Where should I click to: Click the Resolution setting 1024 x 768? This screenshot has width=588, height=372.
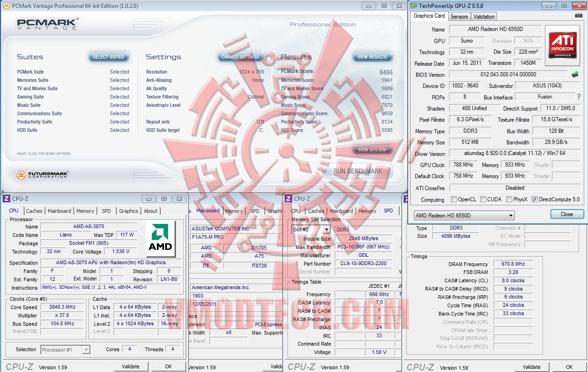251,72
